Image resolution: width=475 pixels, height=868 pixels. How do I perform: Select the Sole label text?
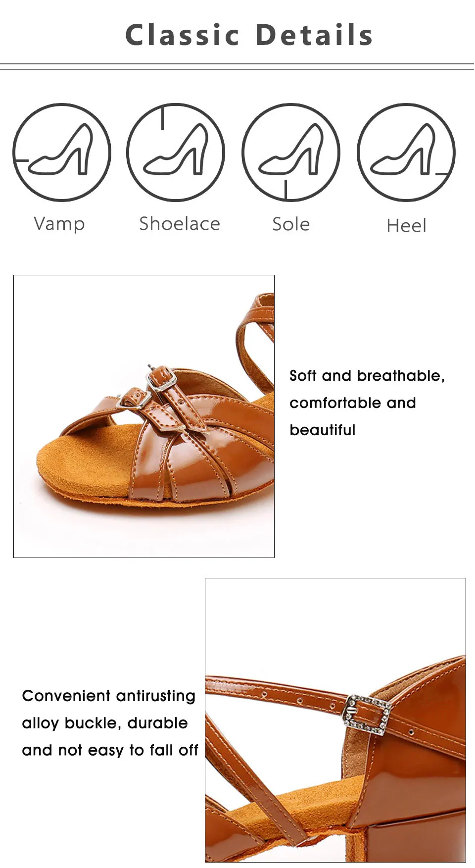click(291, 224)
